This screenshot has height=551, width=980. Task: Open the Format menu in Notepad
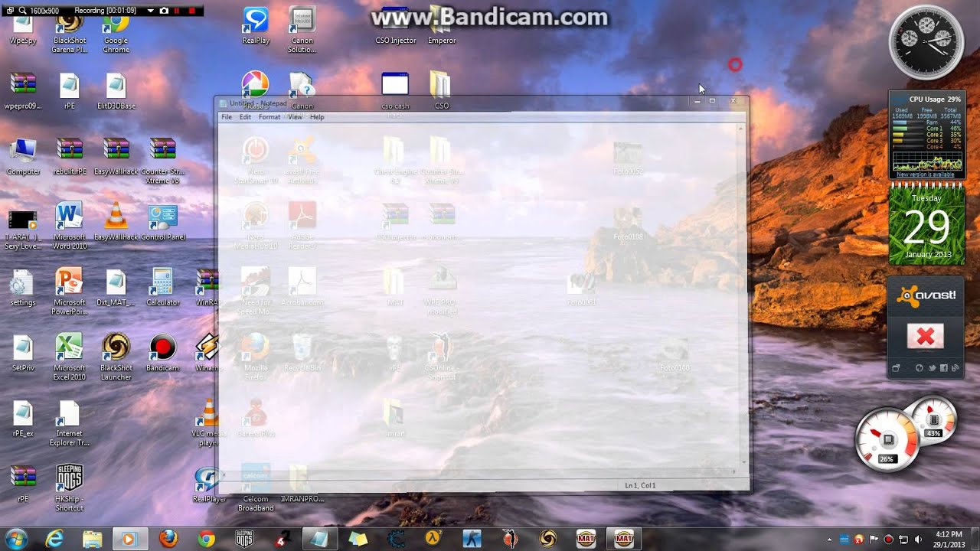point(269,117)
